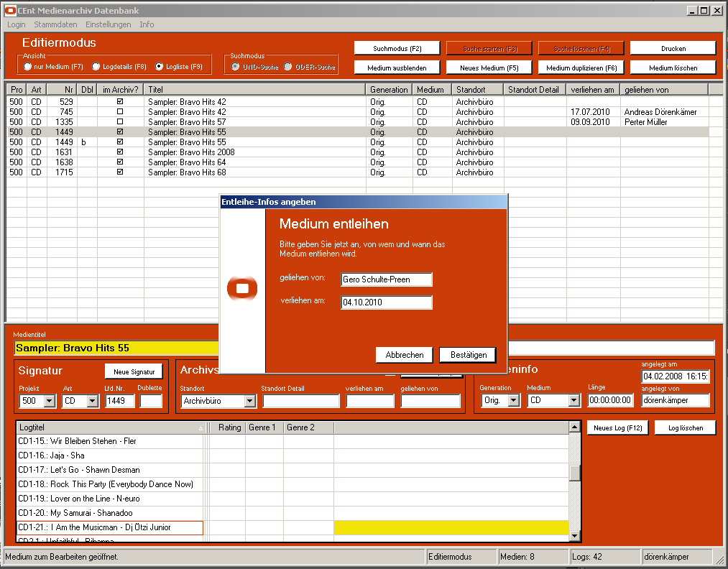Click the log list scroll-up arrow

574,427
